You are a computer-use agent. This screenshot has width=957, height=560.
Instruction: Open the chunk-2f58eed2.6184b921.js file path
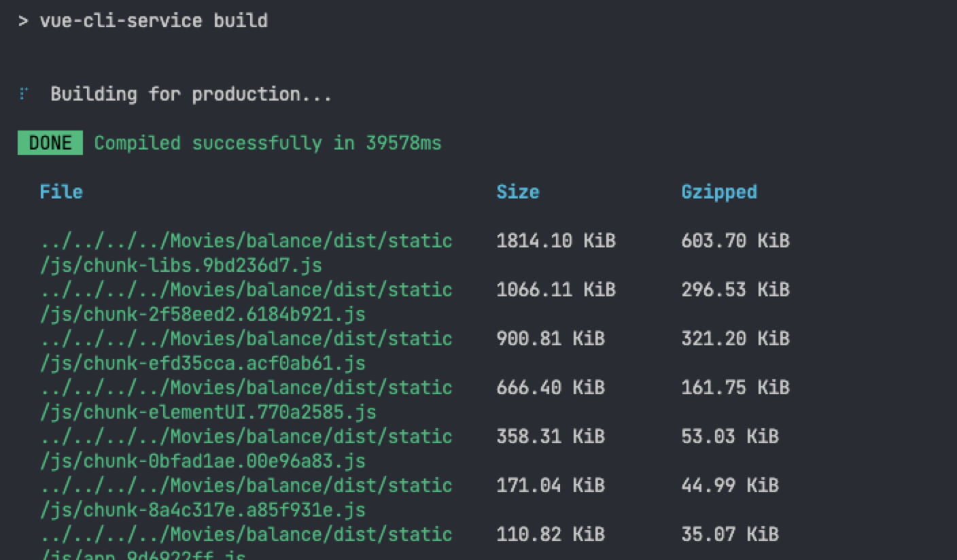pos(202,314)
